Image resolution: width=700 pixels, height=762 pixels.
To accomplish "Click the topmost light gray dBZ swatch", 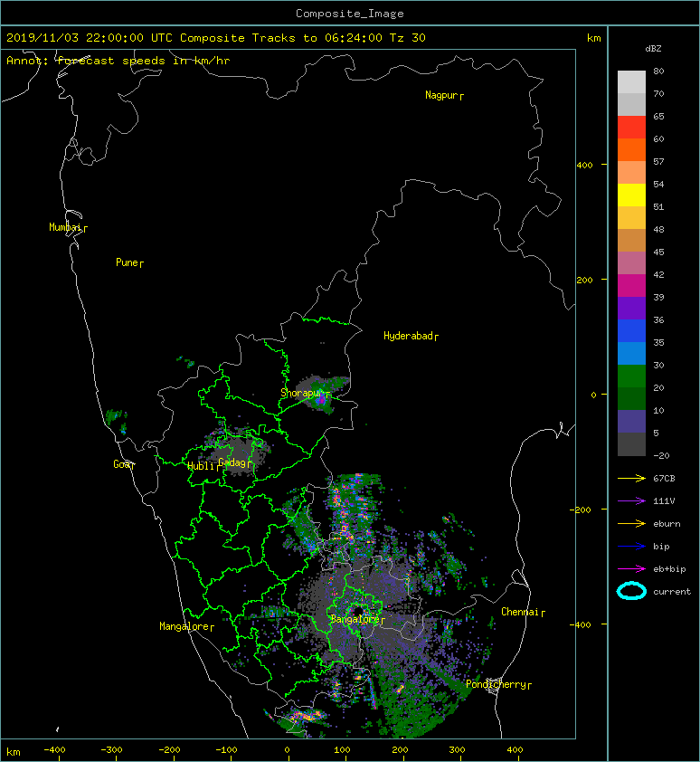I will tap(631, 82).
